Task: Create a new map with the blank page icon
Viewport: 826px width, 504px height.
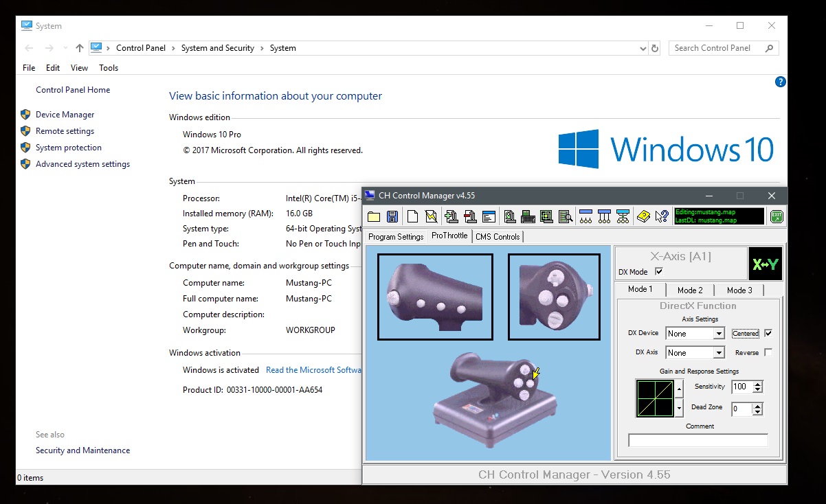Action: click(x=412, y=217)
